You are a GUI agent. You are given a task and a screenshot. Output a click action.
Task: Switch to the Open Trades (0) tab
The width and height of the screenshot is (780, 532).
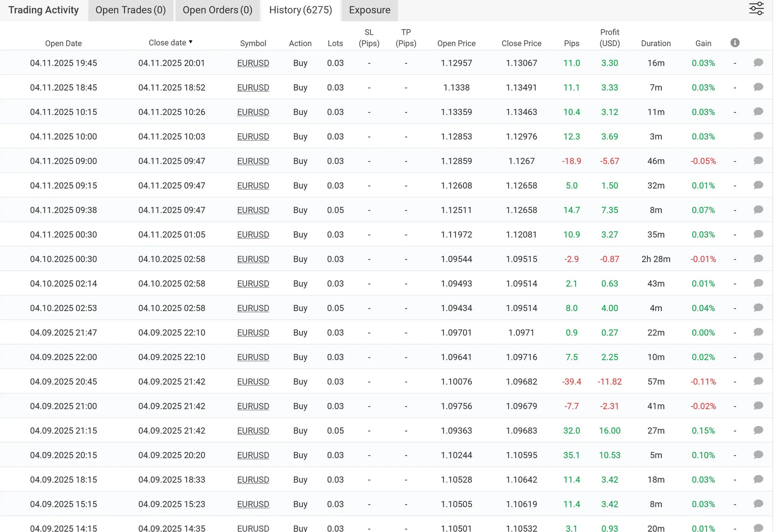click(x=131, y=10)
